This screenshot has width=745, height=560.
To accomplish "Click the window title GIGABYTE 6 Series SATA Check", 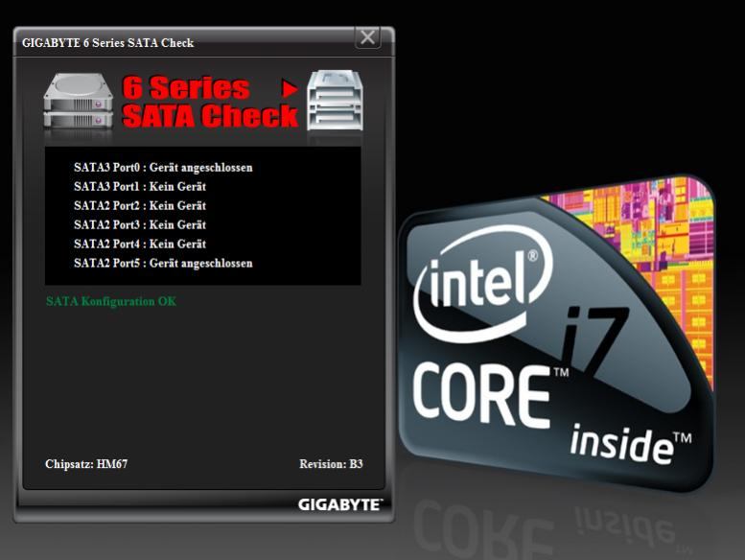I will (x=107, y=43).
